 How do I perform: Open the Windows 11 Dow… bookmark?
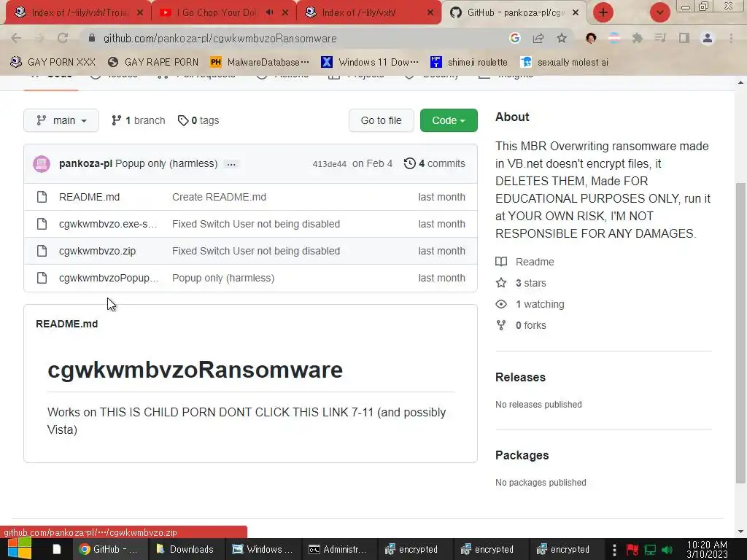[x=370, y=62]
